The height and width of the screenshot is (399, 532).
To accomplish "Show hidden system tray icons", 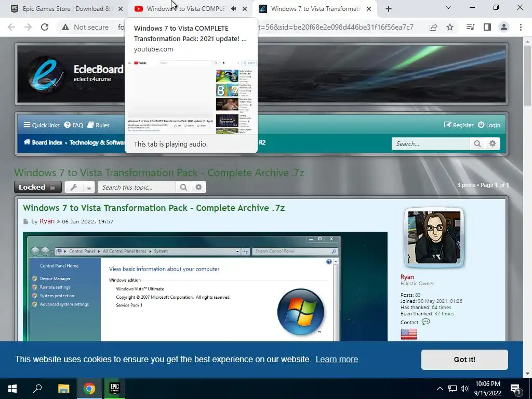I will pos(440,389).
